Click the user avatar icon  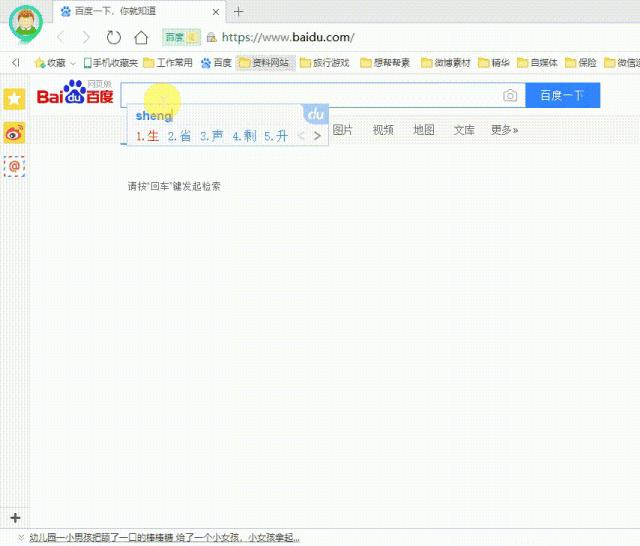(x=26, y=23)
